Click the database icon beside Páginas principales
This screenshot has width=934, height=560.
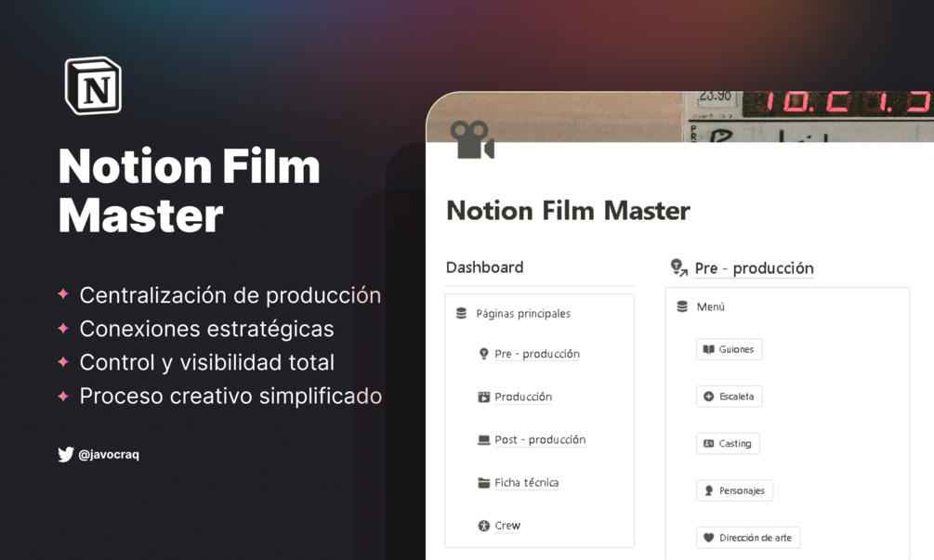461,313
